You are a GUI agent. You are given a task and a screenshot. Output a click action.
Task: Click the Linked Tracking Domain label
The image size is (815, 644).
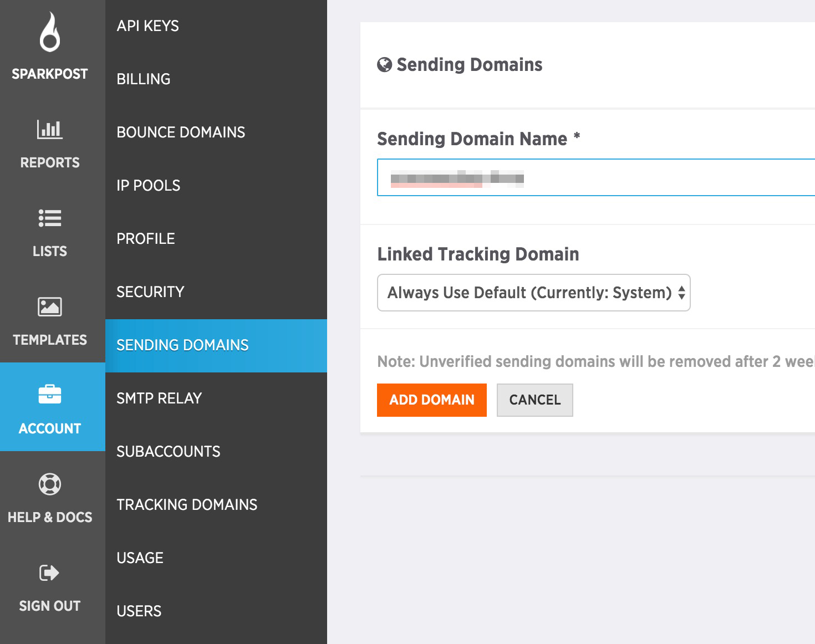pos(478,254)
